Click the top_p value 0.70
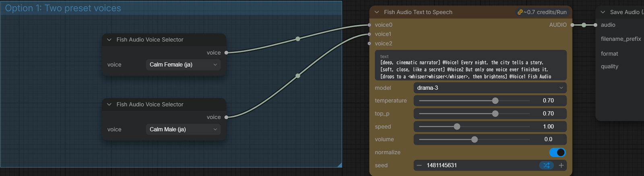Viewport: 644px width, 176px height. [548, 114]
